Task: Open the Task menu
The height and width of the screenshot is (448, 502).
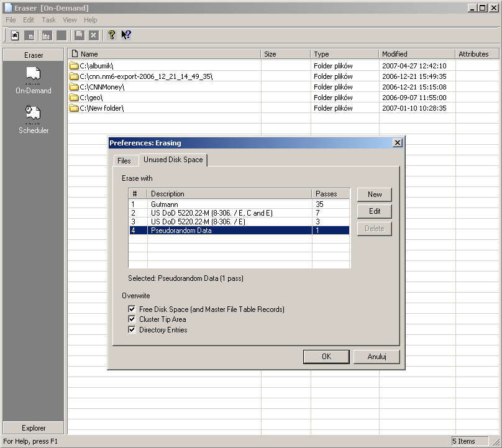Action: coord(48,19)
